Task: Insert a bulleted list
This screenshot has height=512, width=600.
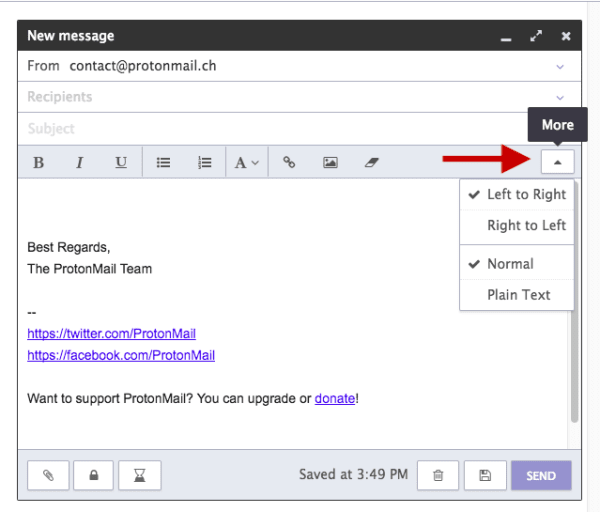Action: tap(163, 163)
